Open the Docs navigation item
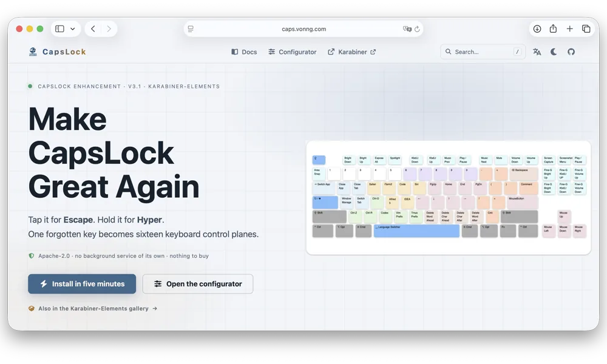The height and width of the screenshot is (364, 607). tap(244, 52)
